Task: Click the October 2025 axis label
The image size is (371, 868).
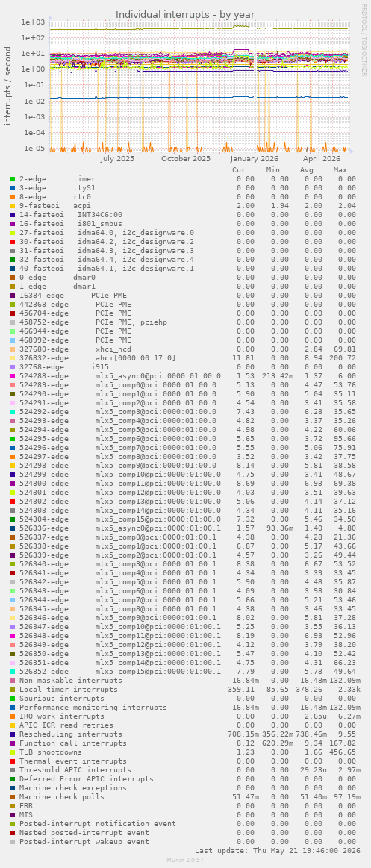Action: tap(186, 158)
